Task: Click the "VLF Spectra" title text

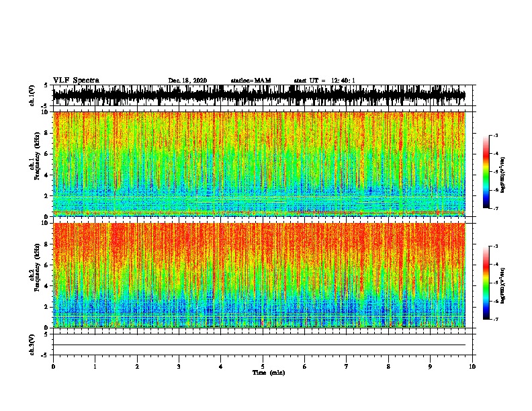Action: 76,81
